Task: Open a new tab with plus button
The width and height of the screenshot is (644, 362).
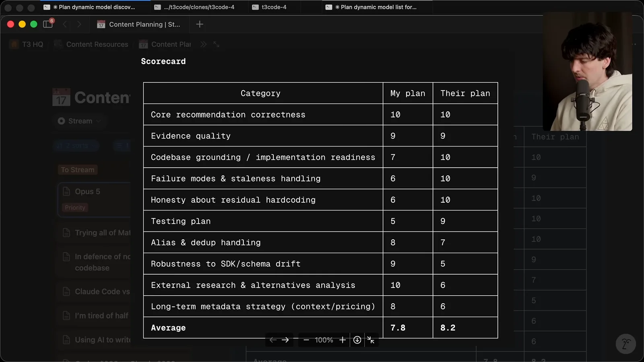Action: [x=200, y=24]
